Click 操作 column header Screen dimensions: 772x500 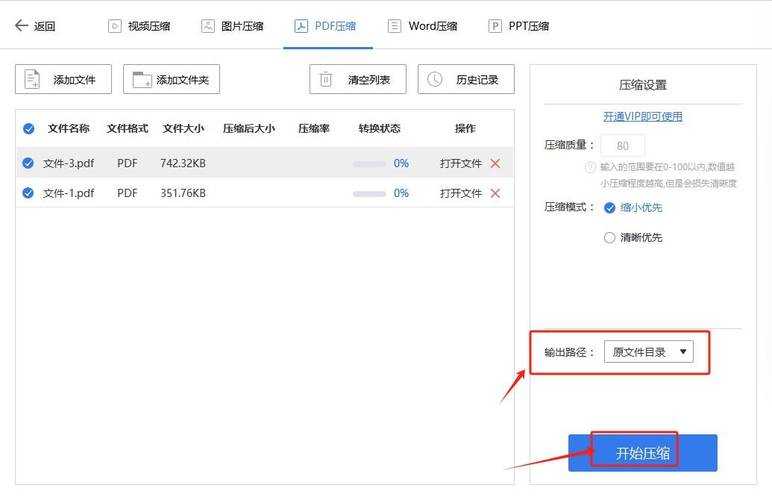click(x=465, y=129)
